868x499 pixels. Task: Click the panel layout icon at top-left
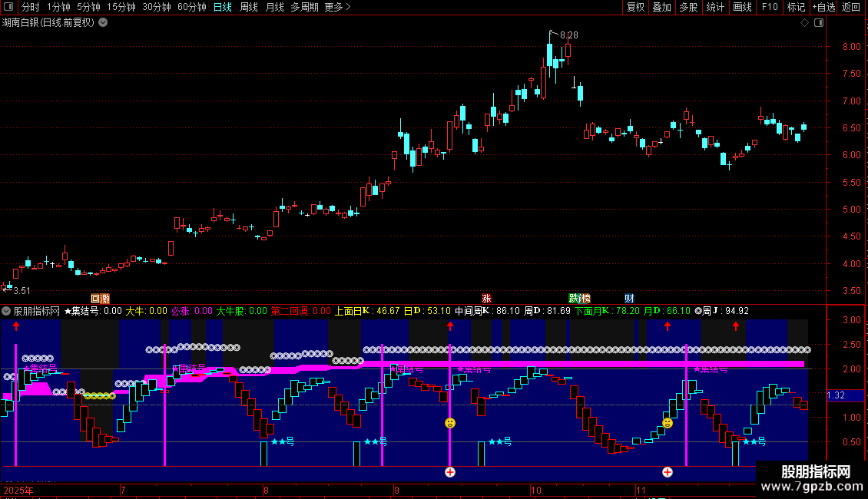tap(8, 7)
